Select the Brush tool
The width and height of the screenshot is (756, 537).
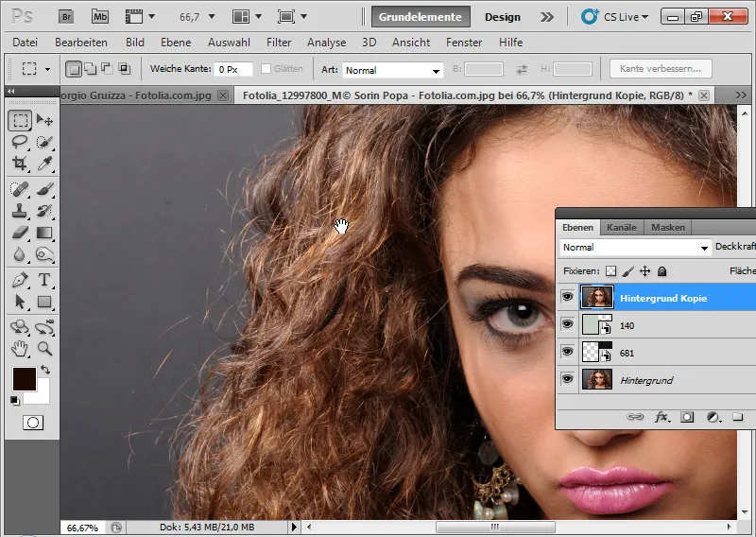tap(44, 189)
